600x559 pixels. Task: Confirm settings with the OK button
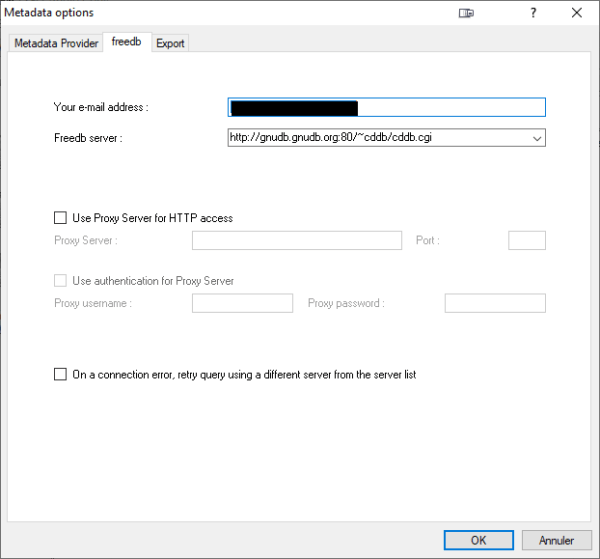(x=479, y=540)
